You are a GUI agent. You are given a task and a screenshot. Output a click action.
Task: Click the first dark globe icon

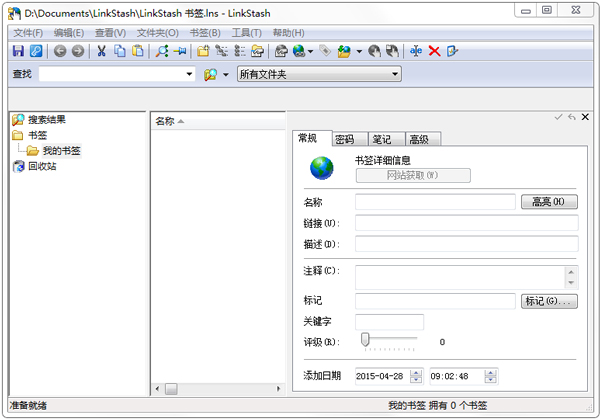374,51
